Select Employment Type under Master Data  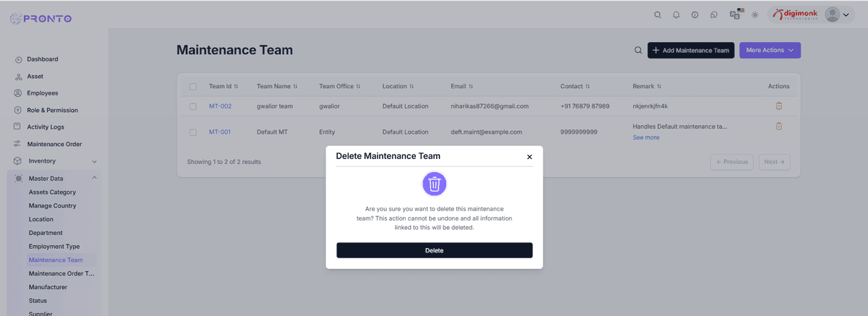coord(54,247)
